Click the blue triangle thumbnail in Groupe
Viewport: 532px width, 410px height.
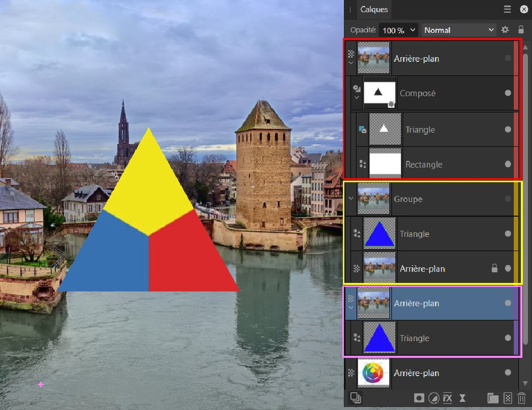(x=379, y=234)
